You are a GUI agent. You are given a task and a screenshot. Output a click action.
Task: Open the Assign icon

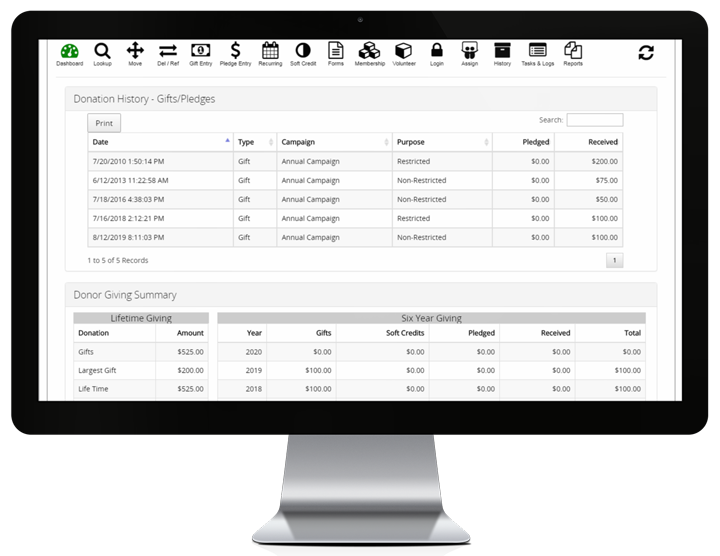[469, 55]
